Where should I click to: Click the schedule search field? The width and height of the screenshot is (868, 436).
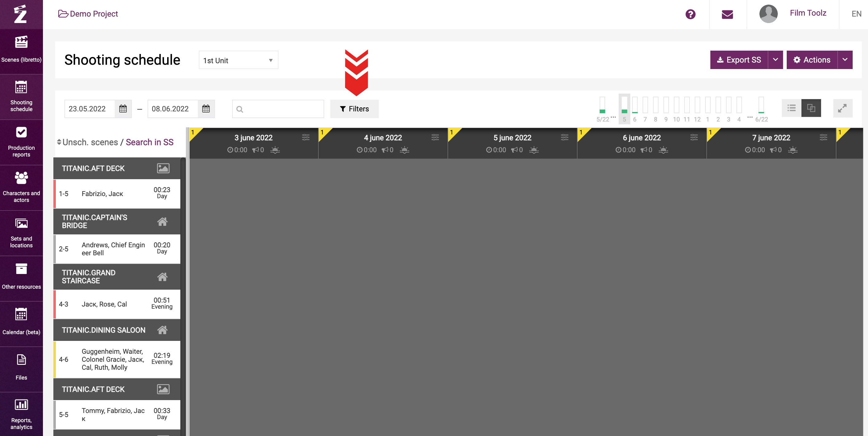[x=278, y=109]
